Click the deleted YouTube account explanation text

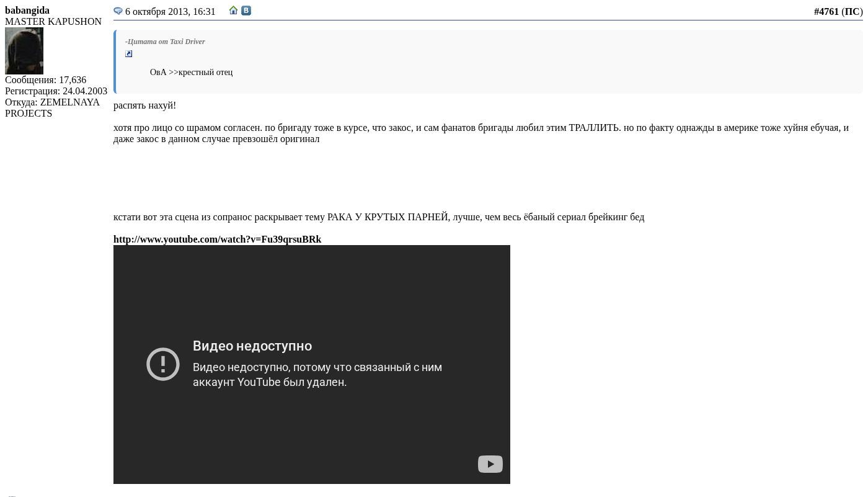point(317,375)
